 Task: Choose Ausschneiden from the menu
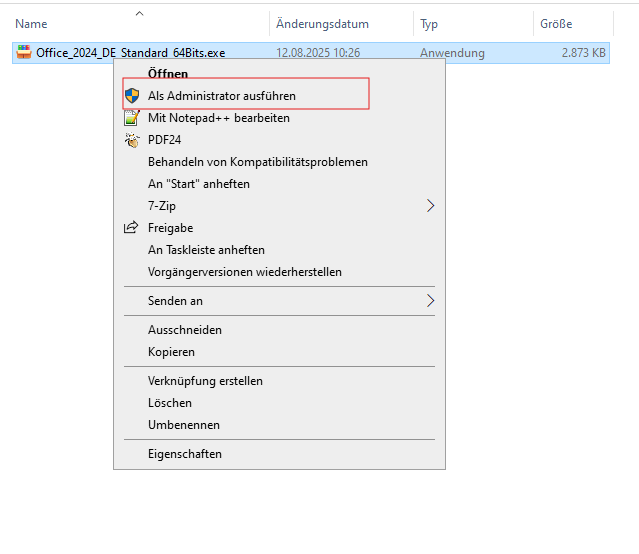(184, 330)
